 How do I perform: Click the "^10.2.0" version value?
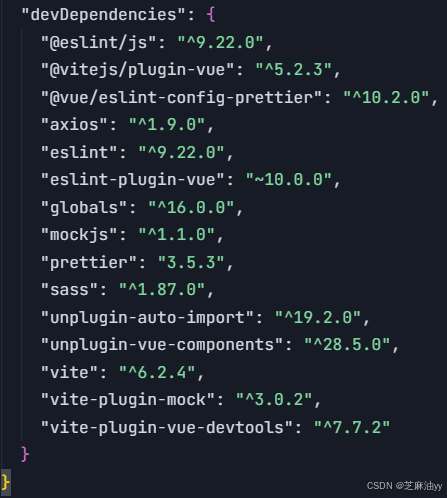(x=386, y=98)
